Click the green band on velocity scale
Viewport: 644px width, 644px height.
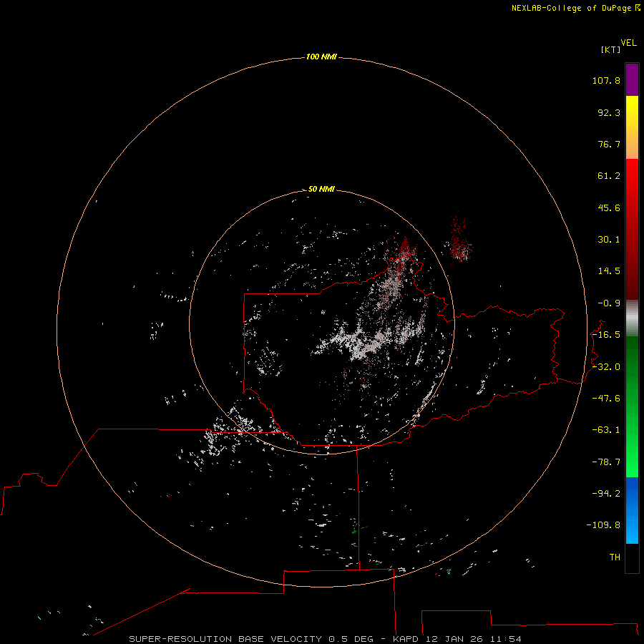coord(632,406)
